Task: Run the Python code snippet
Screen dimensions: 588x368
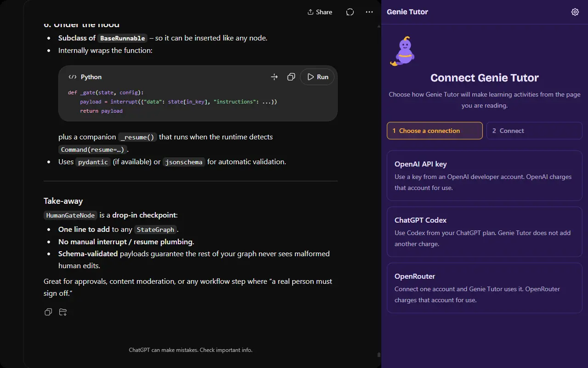Action: pos(317,77)
